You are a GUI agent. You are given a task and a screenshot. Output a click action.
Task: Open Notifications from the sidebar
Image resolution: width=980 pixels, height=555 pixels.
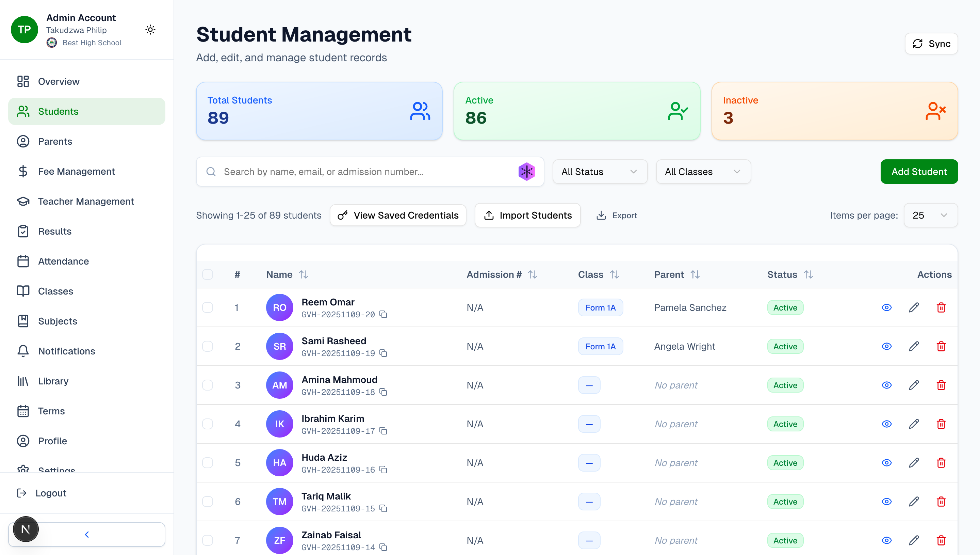[x=66, y=351]
